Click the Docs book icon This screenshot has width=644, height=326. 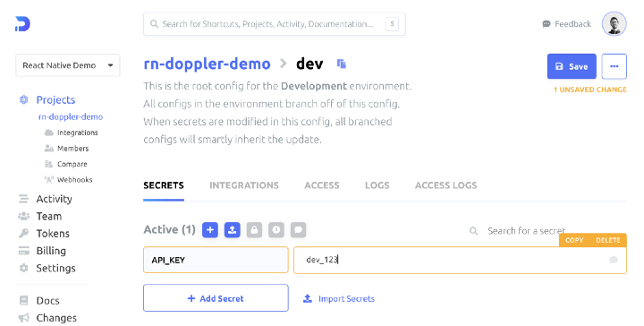[24, 301]
